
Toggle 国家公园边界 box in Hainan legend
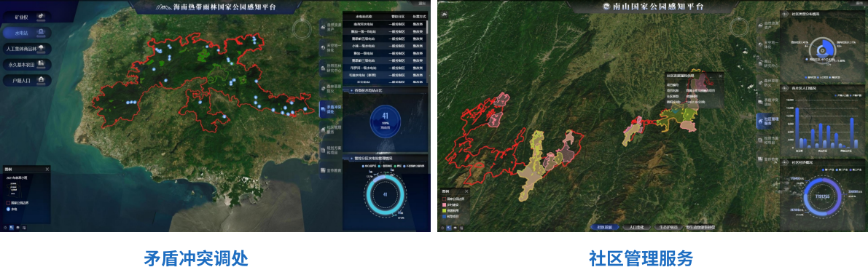coord(8,203)
